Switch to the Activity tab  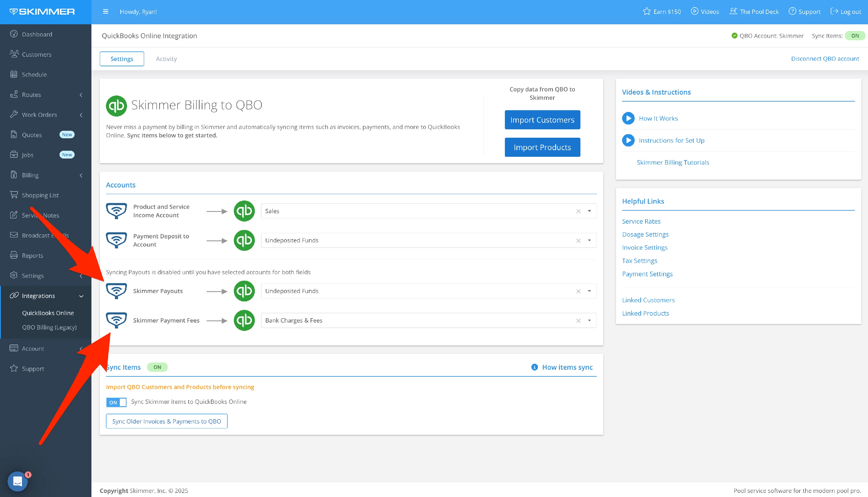[x=166, y=59]
